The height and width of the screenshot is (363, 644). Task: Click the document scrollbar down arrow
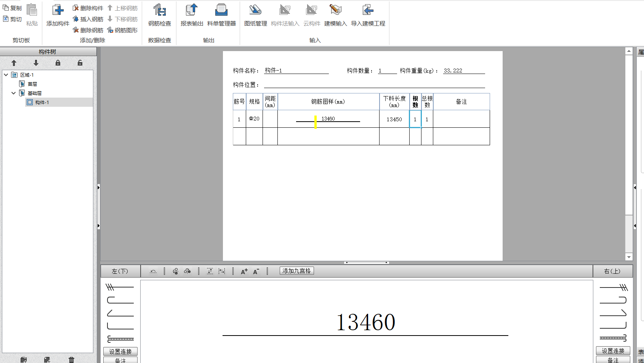(629, 257)
